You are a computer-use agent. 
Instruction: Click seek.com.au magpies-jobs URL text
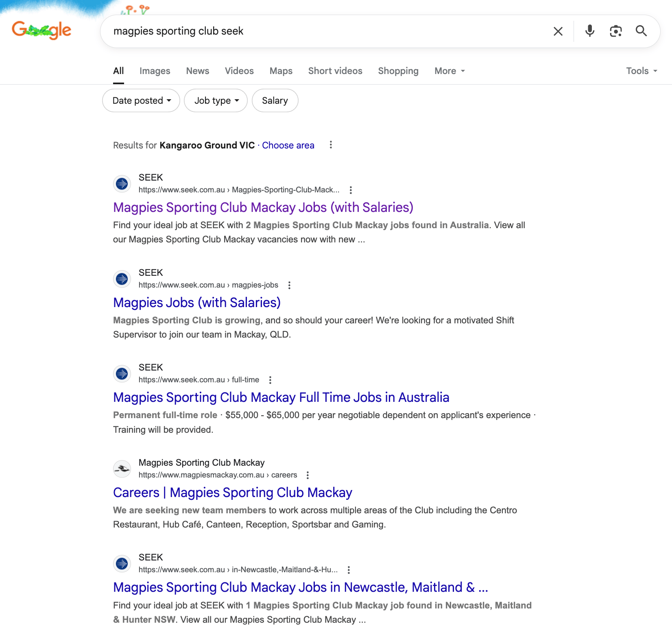pyautogui.click(x=208, y=285)
